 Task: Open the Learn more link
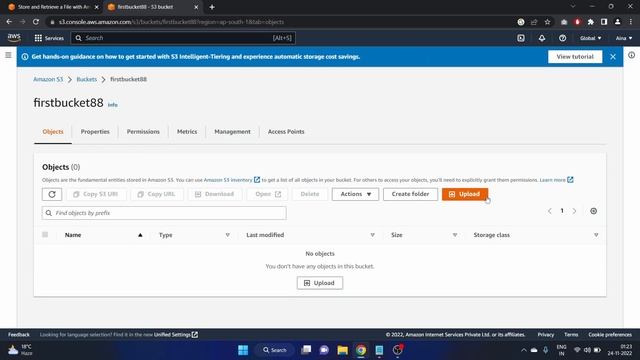coord(556,180)
